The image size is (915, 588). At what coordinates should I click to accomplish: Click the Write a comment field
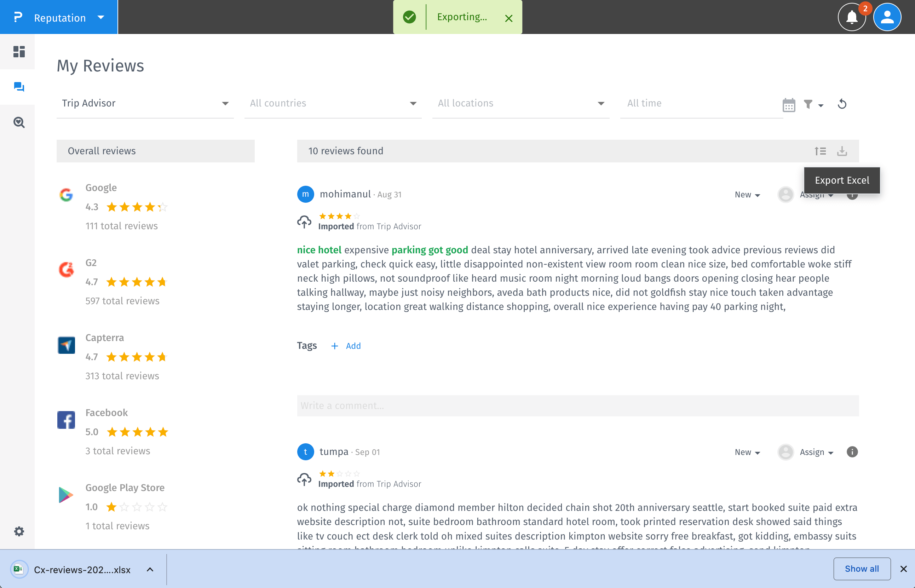[577, 405]
